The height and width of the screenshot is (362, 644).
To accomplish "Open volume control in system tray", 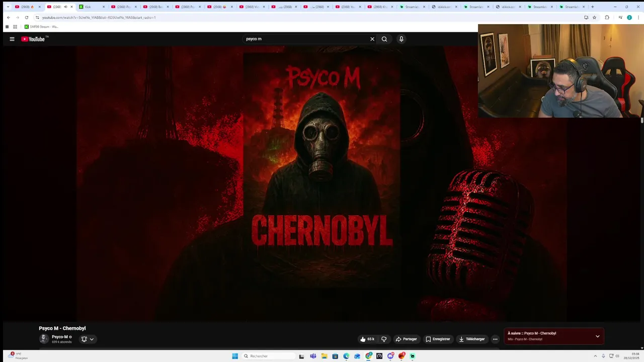I will coord(617,356).
